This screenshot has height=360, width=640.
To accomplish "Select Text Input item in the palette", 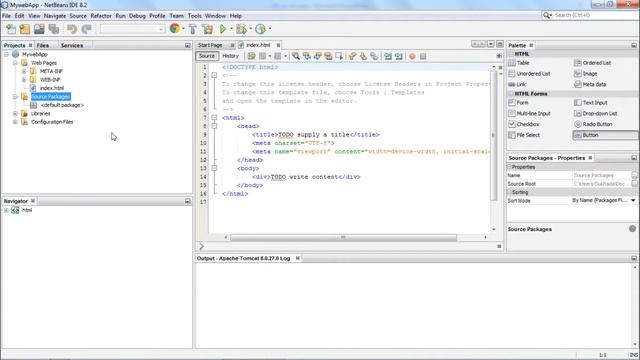I will [591, 103].
